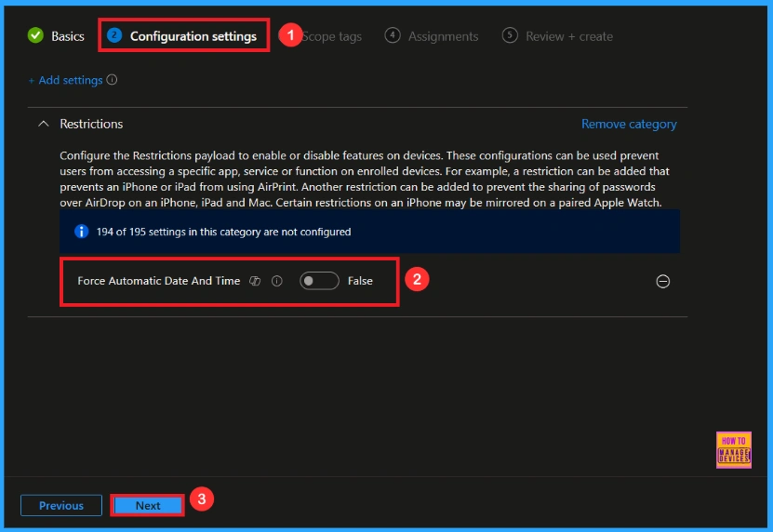Click the False toggle state label
Screen dimensions: 773x532
360,281
